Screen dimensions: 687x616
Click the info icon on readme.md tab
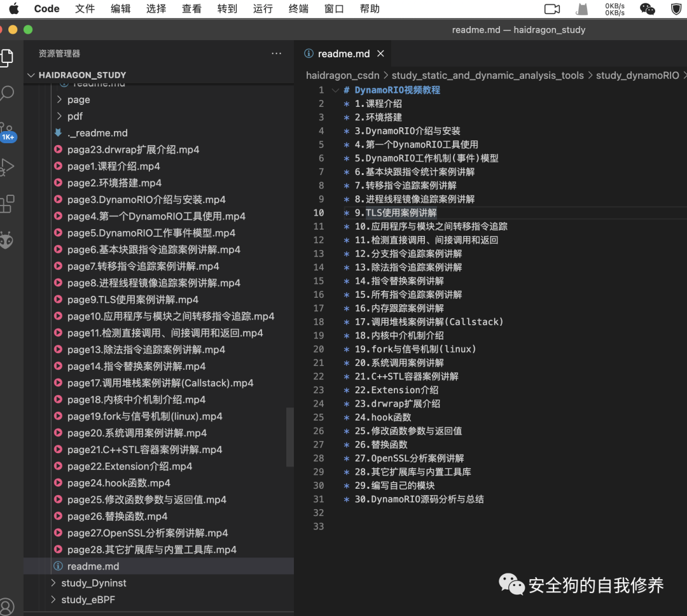click(x=309, y=53)
